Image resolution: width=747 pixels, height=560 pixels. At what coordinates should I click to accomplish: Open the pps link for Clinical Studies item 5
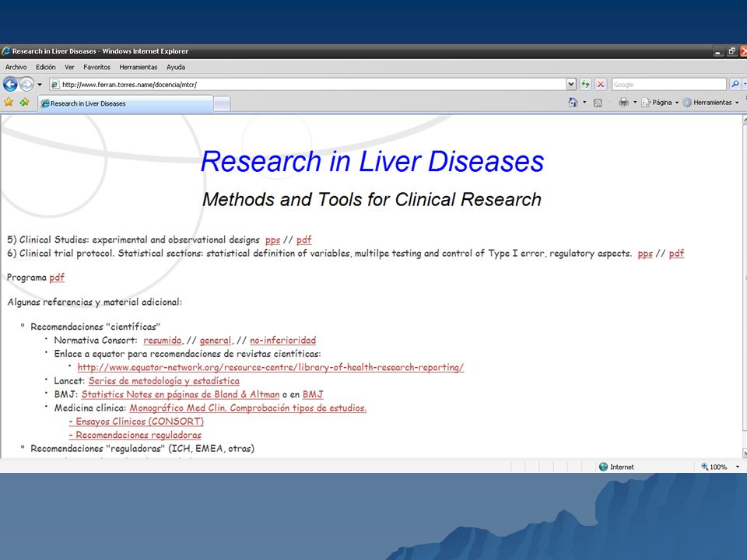272,240
